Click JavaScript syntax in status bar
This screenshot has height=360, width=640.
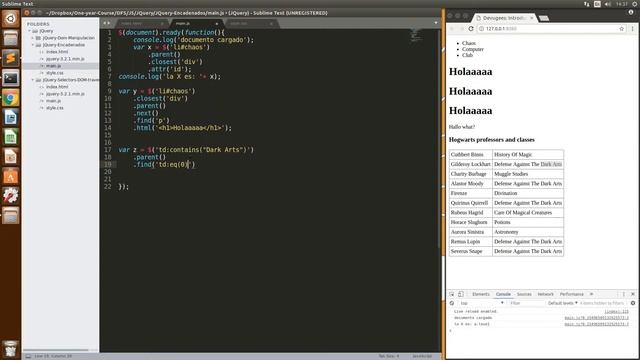(422, 356)
